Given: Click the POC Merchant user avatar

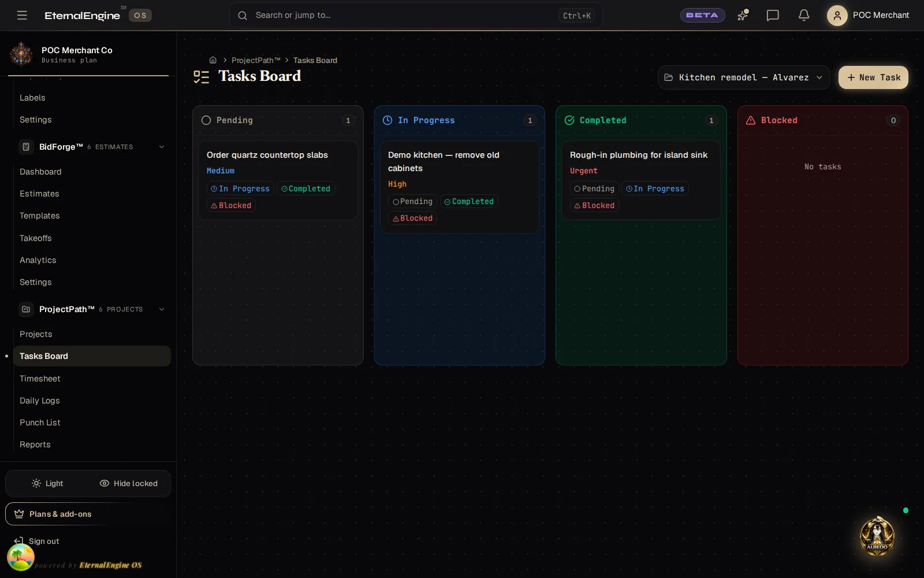Looking at the screenshot, I should click(x=837, y=15).
